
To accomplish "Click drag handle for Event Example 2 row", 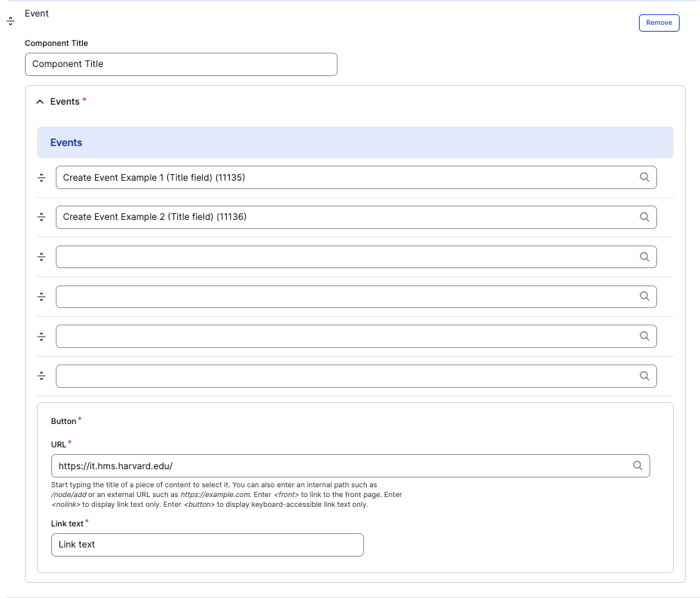I will coord(41,217).
